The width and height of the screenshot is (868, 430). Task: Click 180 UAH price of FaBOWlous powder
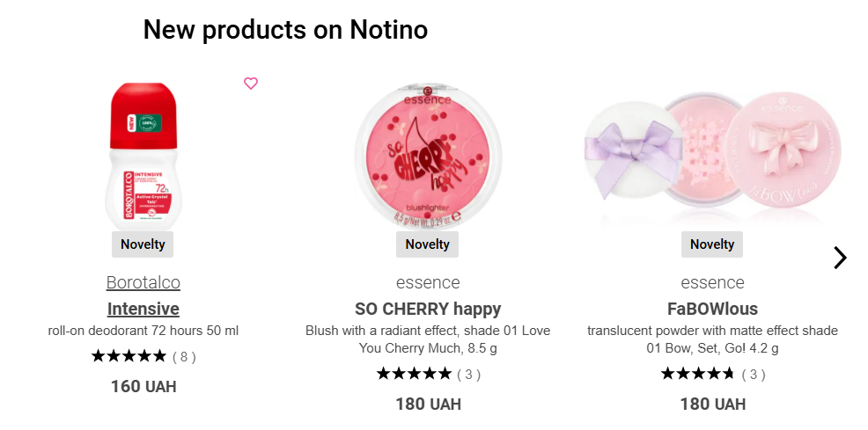click(712, 404)
